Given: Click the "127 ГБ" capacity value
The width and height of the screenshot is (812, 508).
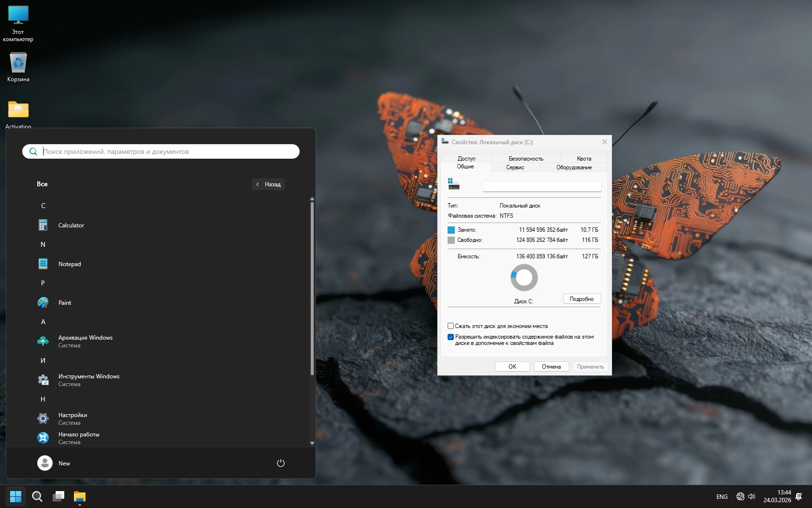Looking at the screenshot, I should pyautogui.click(x=590, y=256).
